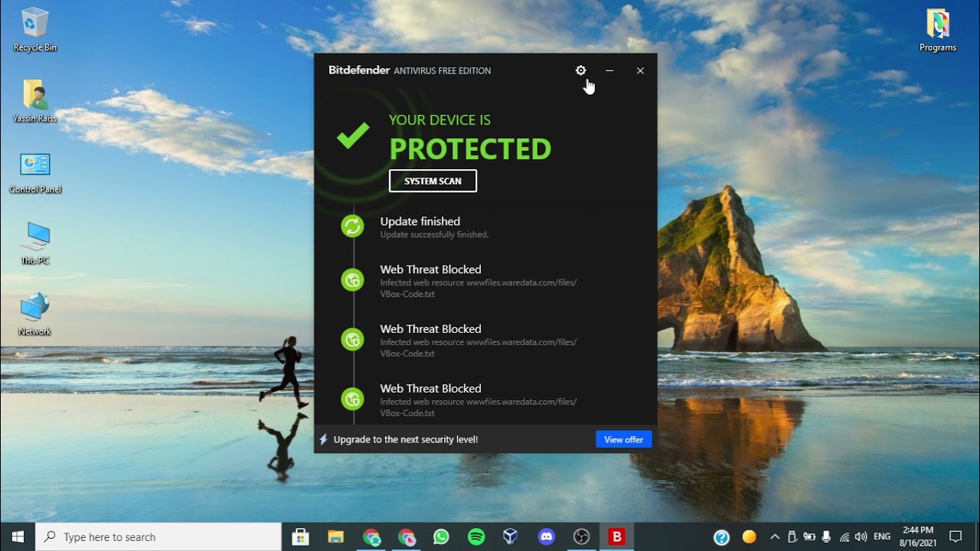980x551 pixels.
Task: Open the Windows Start menu
Action: click(x=18, y=537)
